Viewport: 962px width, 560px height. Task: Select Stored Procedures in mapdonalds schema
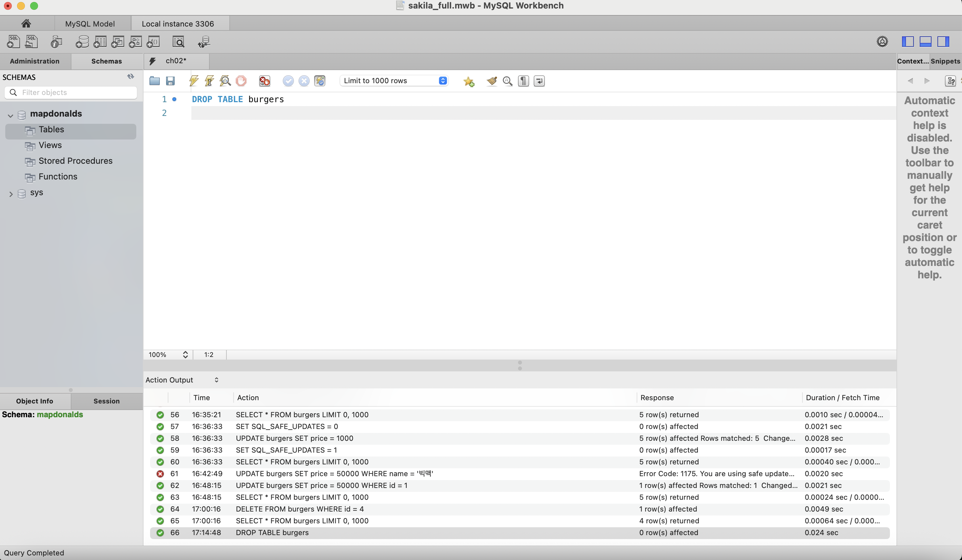76,160
